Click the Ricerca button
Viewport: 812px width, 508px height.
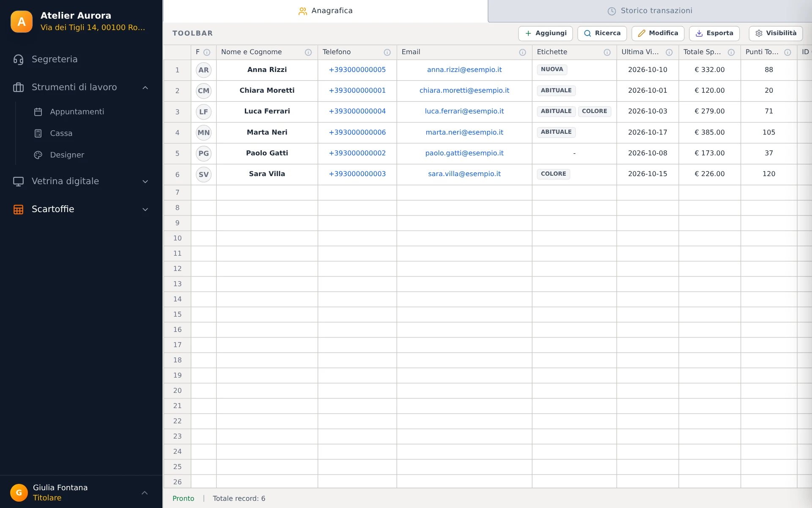point(602,33)
